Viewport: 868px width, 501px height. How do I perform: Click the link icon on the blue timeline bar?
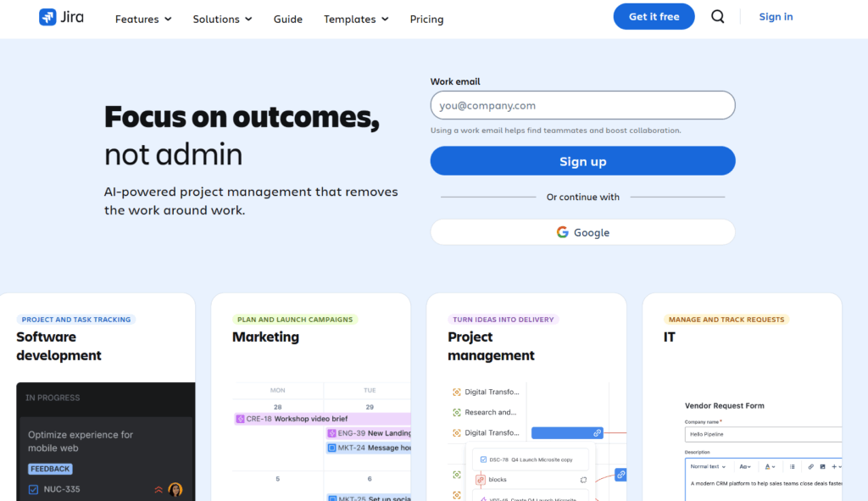pos(597,433)
